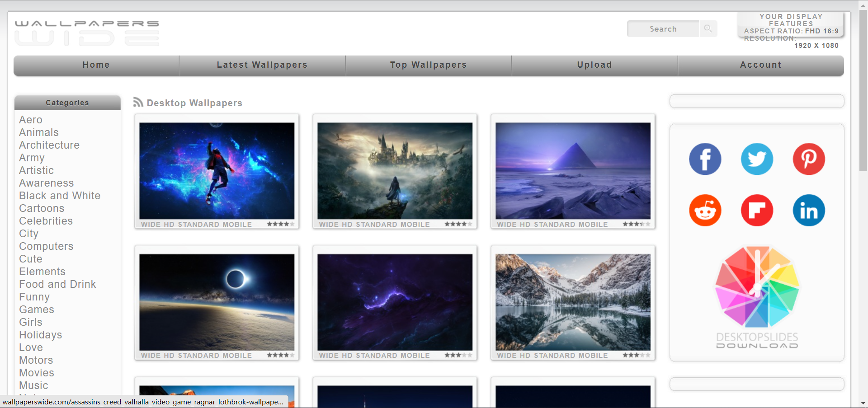
Task: Open the snowy mountain lake wallpaper thumbnail
Action: tap(573, 302)
